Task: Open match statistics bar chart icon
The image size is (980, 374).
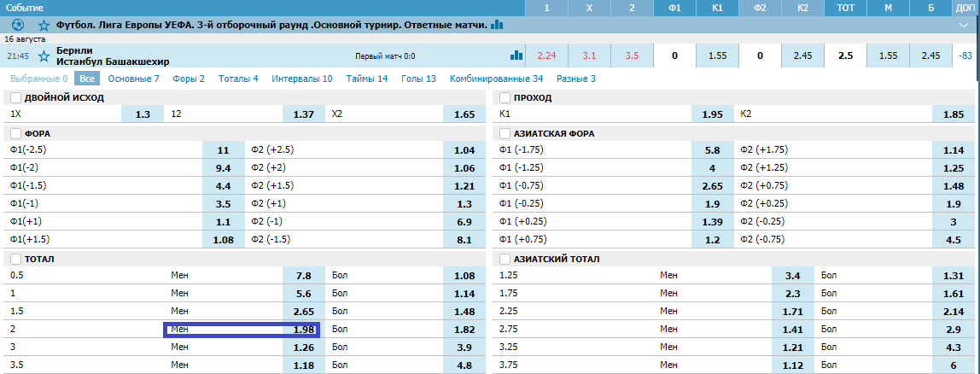Action: (516, 56)
